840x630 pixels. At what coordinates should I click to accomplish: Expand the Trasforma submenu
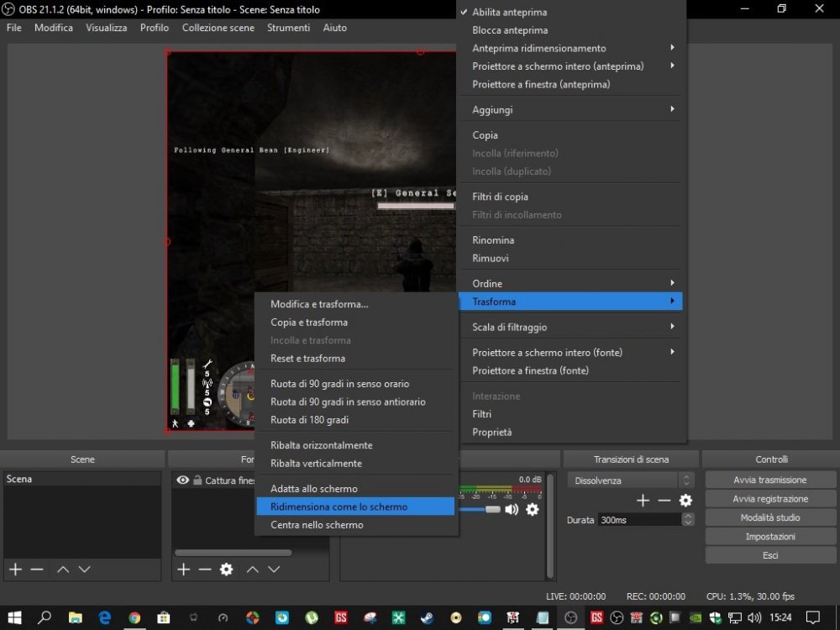(x=571, y=302)
